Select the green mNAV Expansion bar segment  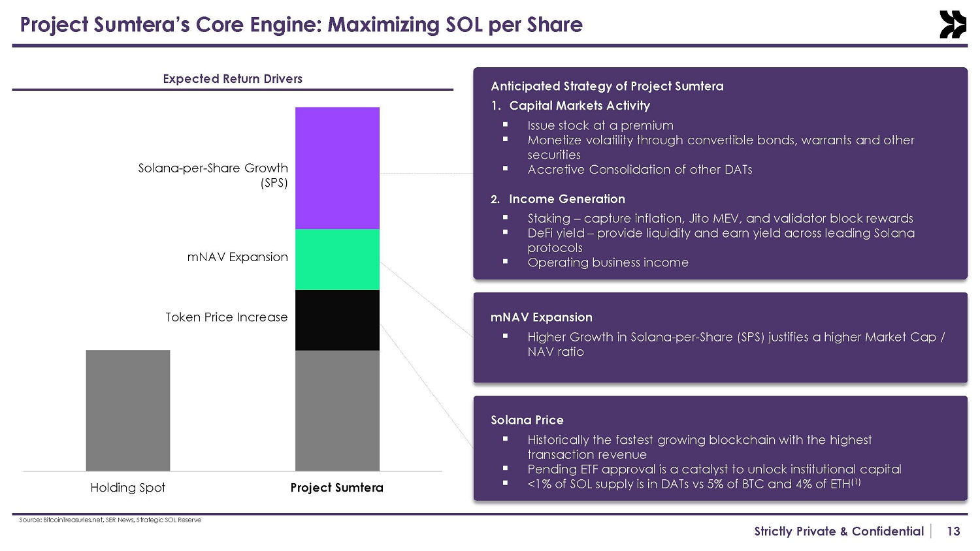[x=337, y=259]
